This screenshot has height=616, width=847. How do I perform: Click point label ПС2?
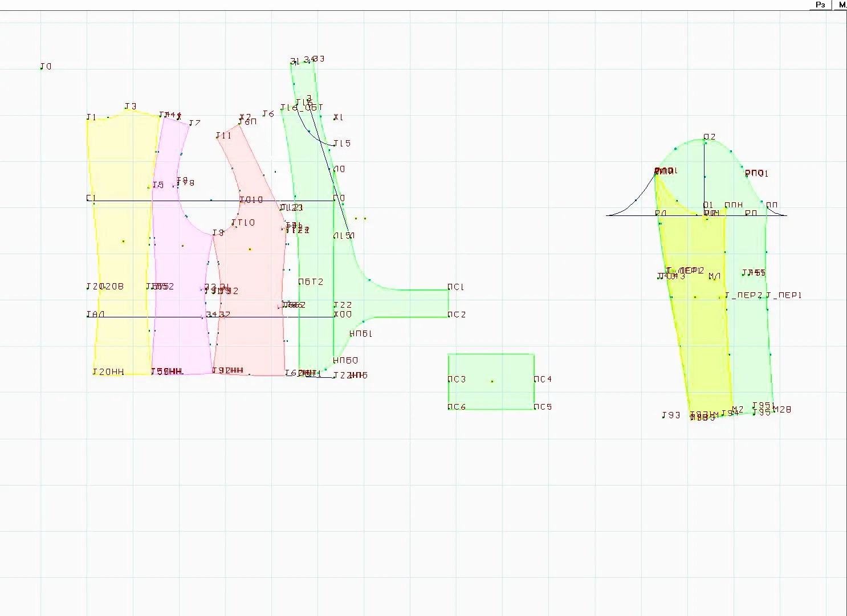457,315
